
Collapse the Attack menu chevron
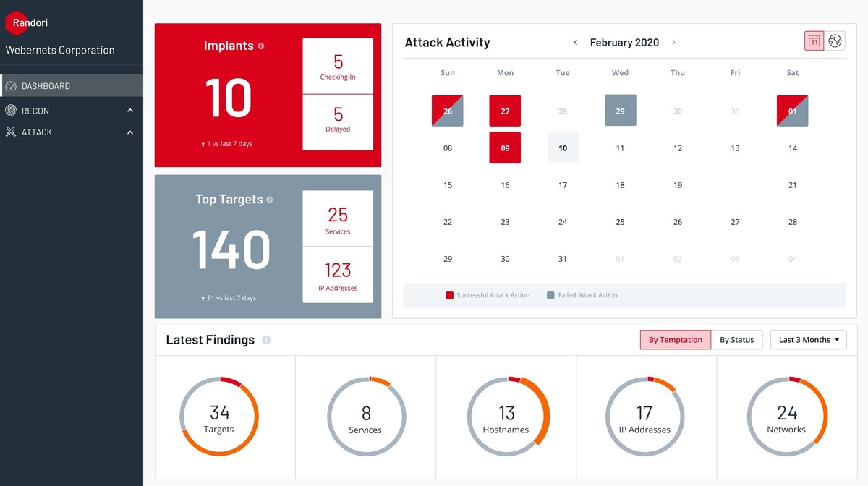tap(130, 132)
